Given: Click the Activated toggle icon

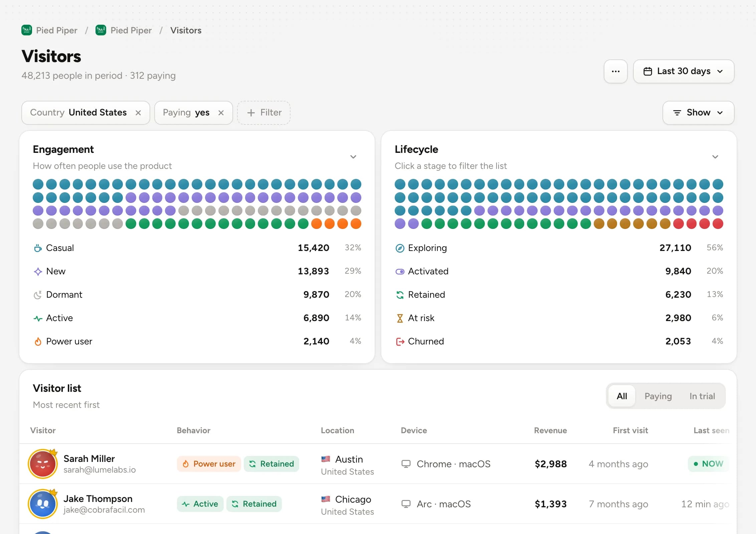Looking at the screenshot, I should 400,271.
